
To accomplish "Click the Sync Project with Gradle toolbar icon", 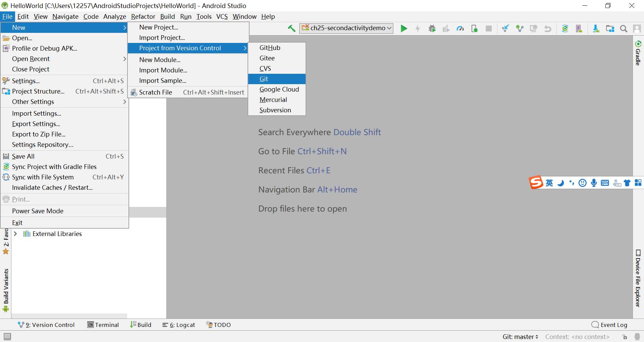I will pos(565,28).
